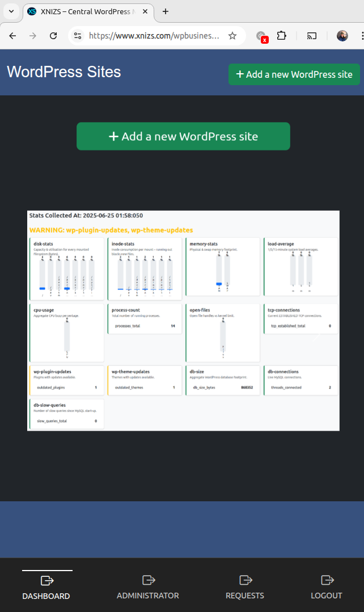Click the WARNING wp-plugin-updates text line

pyautogui.click(x=111, y=230)
